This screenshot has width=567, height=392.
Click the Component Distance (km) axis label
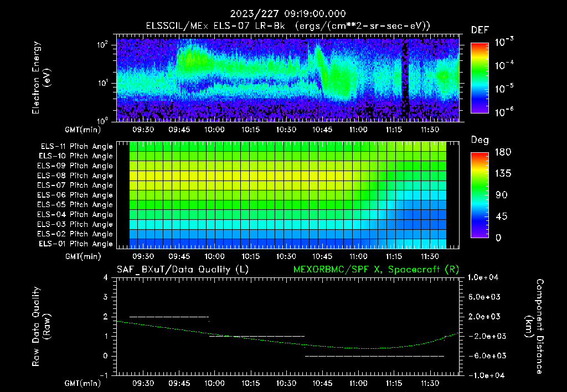pos(534,327)
